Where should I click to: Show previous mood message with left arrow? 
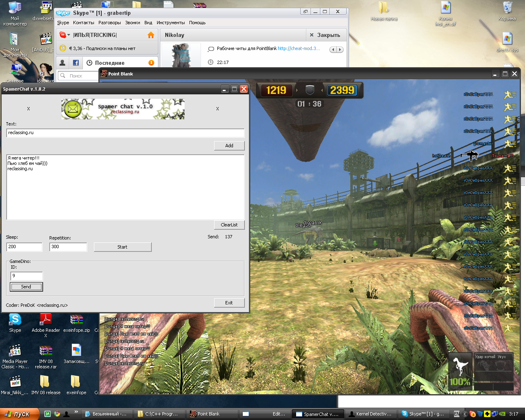333,50
